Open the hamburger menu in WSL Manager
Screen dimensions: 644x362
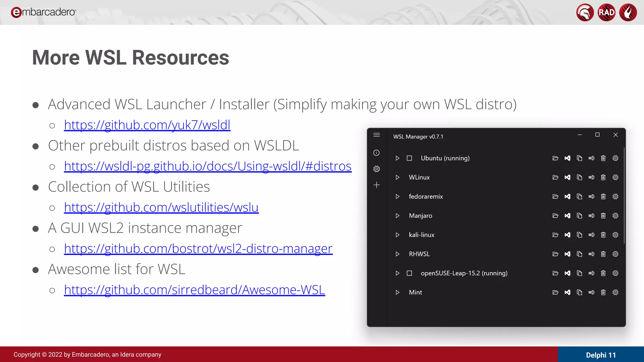click(x=376, y=135)
